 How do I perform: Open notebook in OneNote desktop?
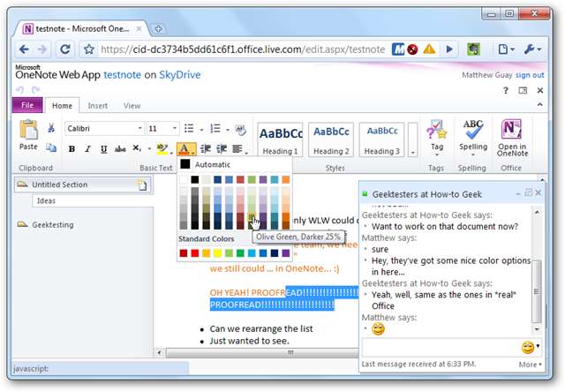coord(512,138)
